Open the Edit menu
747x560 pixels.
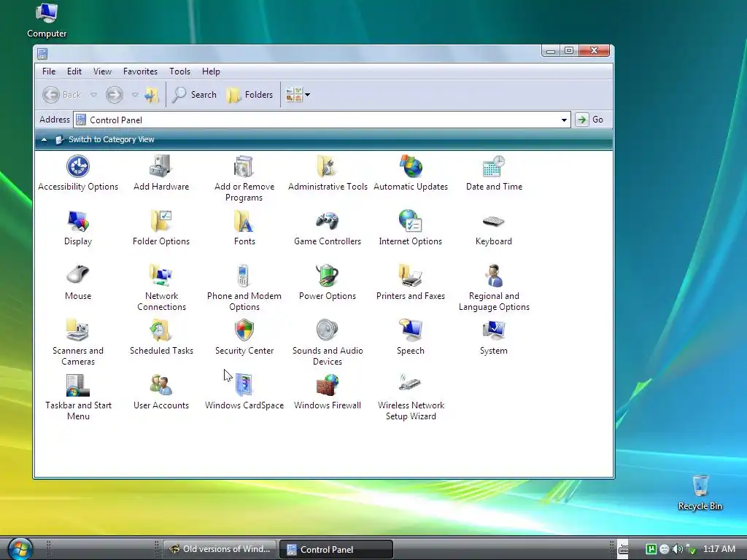pos(74,71)
